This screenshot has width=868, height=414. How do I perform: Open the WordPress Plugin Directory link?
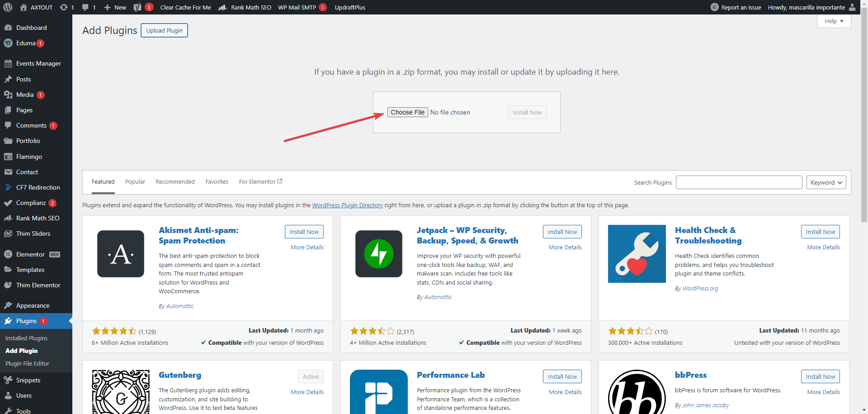point(347,205)
